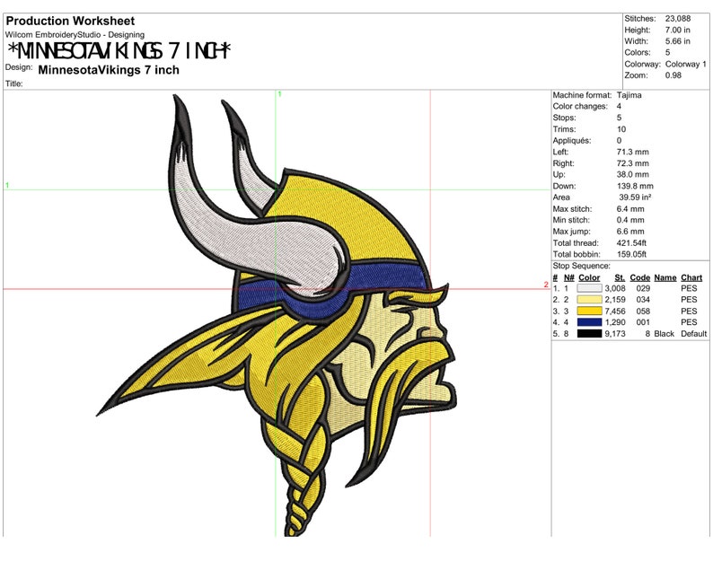Screen dimensions: 713x588
Task: Click the 'Appliqués:' label
Action: tap(572, 140)
